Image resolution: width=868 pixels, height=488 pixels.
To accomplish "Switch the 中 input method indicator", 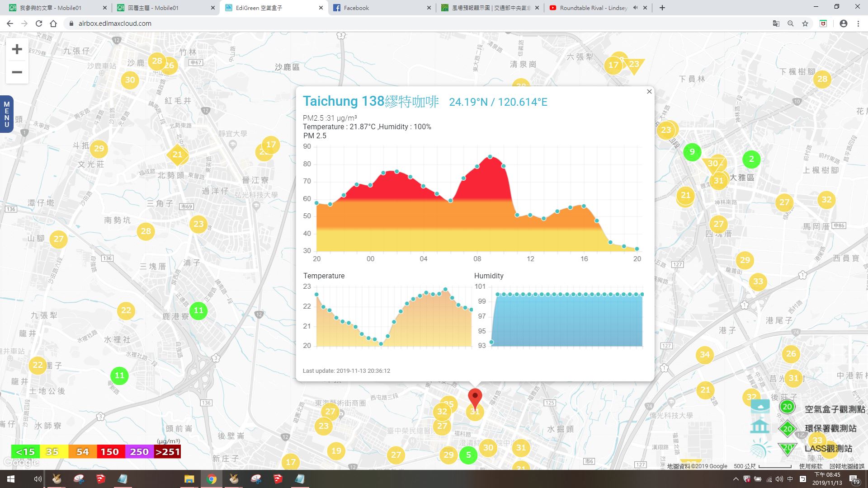I will 790,479.
